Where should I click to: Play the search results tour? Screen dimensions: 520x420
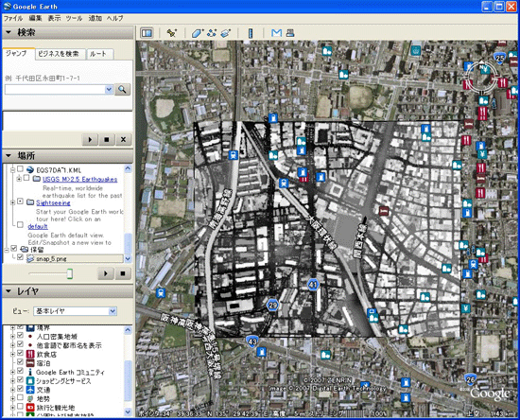(90, 140)
